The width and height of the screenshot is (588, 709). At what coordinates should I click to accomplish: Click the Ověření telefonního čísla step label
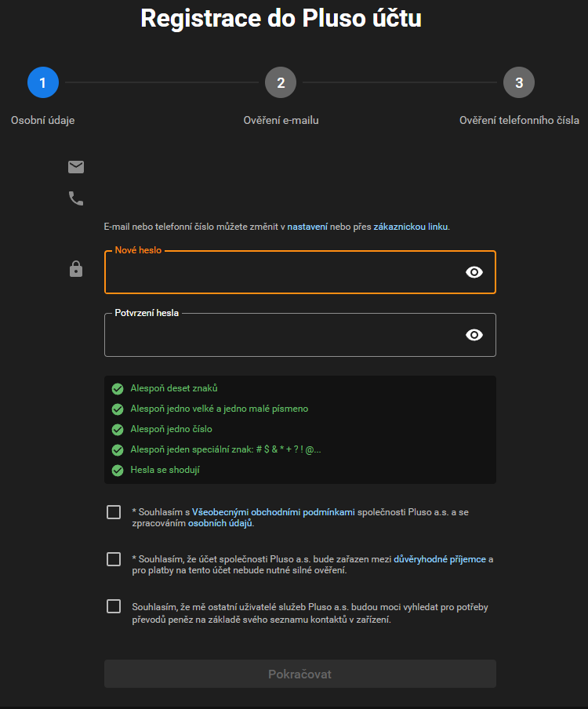[x=519, y=120]
